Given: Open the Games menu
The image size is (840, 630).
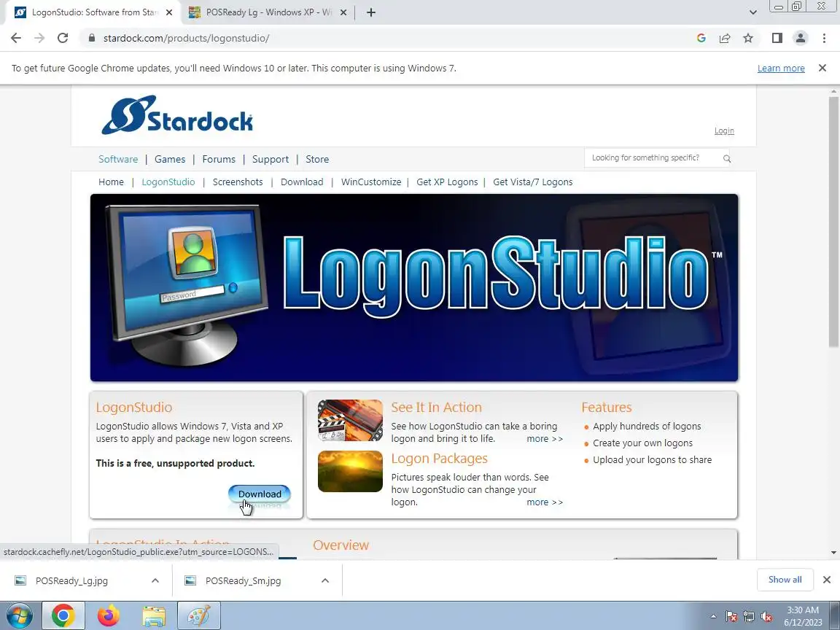Looking at the screenshot, I should point(170,159).
